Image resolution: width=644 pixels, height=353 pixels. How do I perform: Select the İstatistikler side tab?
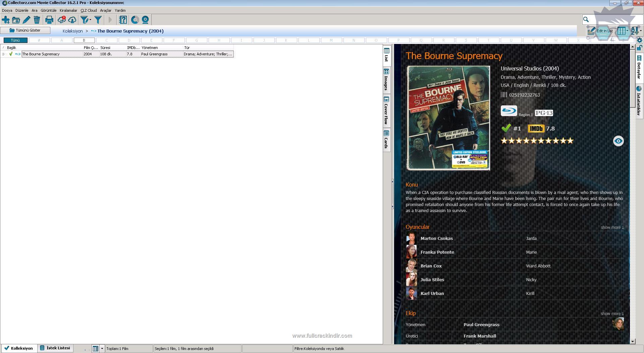pyautogui.click(x=639, y=101)
